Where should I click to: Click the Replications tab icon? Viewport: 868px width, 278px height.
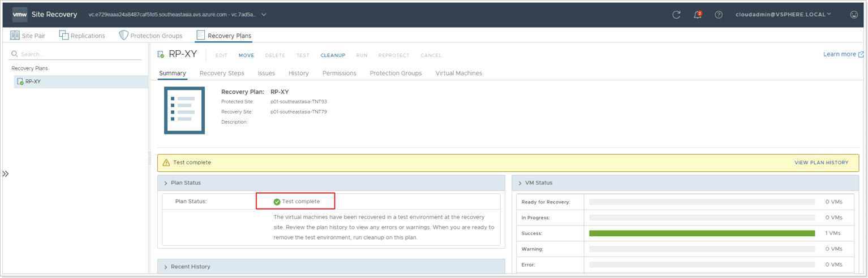point(63,36)
